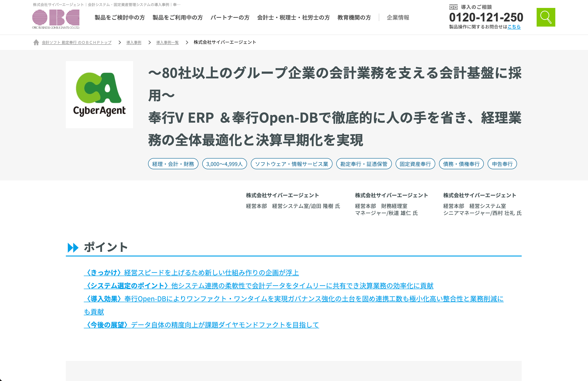The height and width of the screenshot is (381, 588).
Task: Click the home icon in breadcrumb
Action: point(36,42)
